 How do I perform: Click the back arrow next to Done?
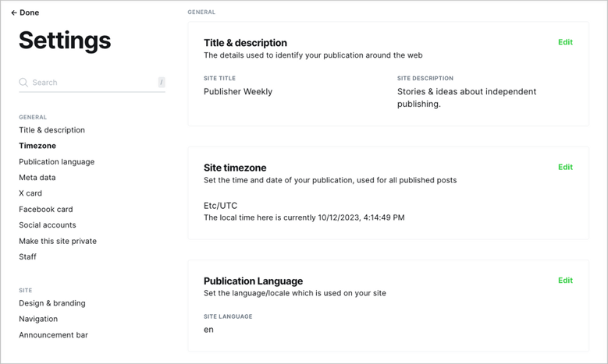click(x=14, y=12)
